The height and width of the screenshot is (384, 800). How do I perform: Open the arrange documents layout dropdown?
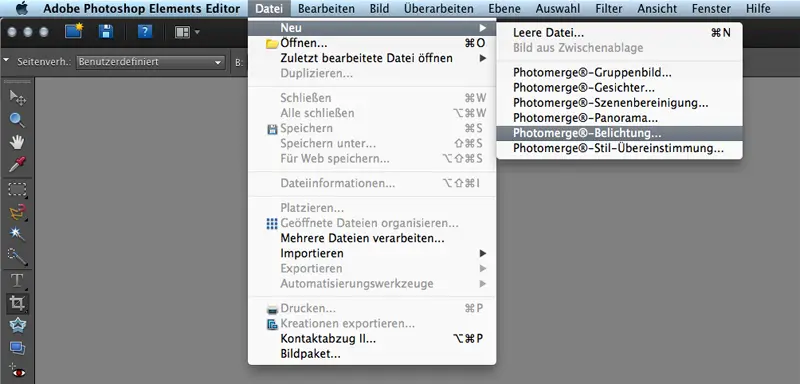point(187,32)
